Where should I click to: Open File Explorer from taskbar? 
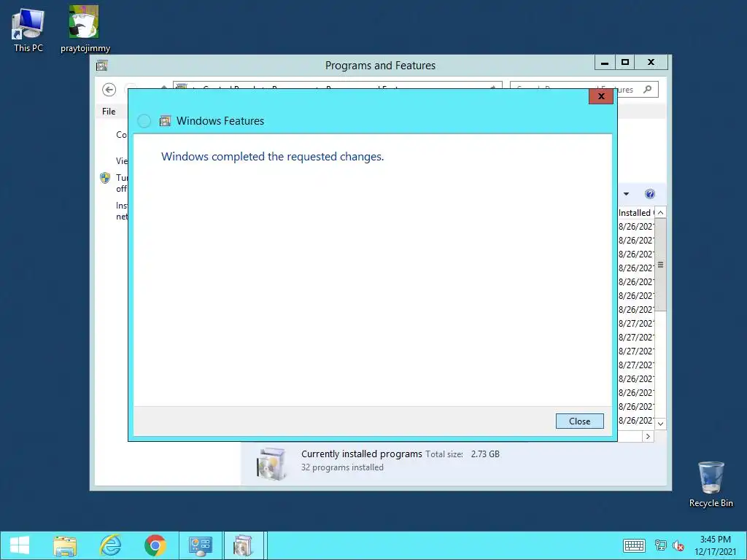[65, 545]
